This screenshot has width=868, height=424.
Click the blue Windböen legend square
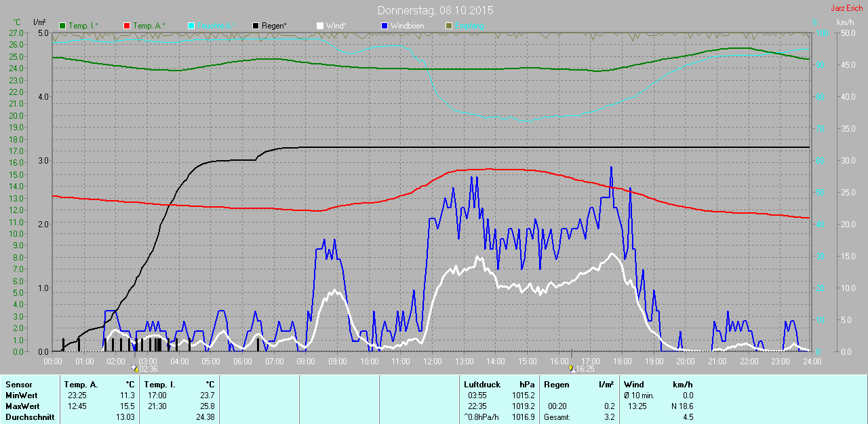pyautogui.click(x=384, y=26)
